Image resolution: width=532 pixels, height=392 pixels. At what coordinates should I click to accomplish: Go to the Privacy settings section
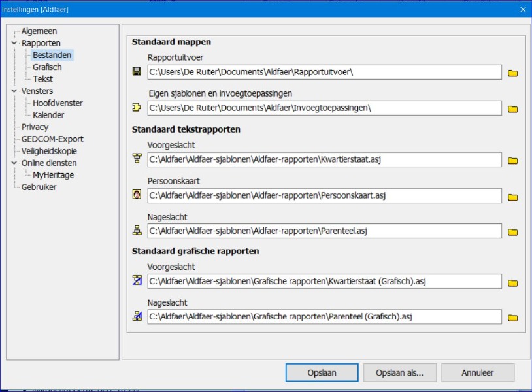(35, 127)
